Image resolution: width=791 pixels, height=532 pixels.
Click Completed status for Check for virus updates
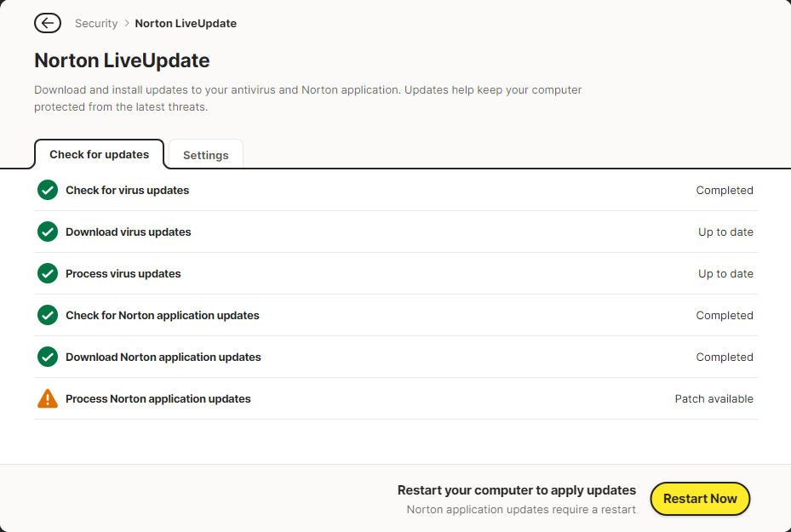pyautogui.click(x=725, y=190)
